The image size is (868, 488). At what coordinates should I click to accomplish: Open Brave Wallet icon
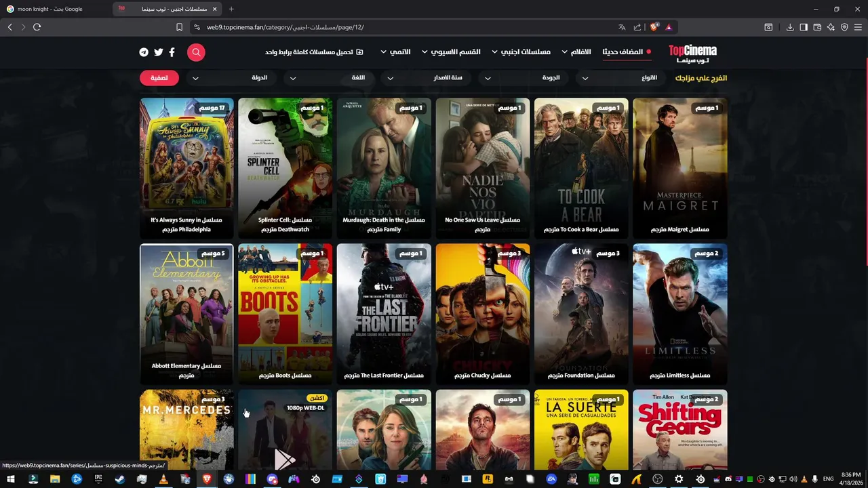click(817, 27)
